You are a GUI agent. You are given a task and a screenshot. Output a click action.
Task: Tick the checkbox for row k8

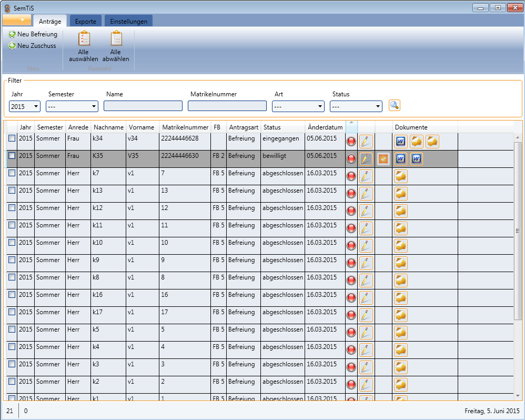[12, 277]
